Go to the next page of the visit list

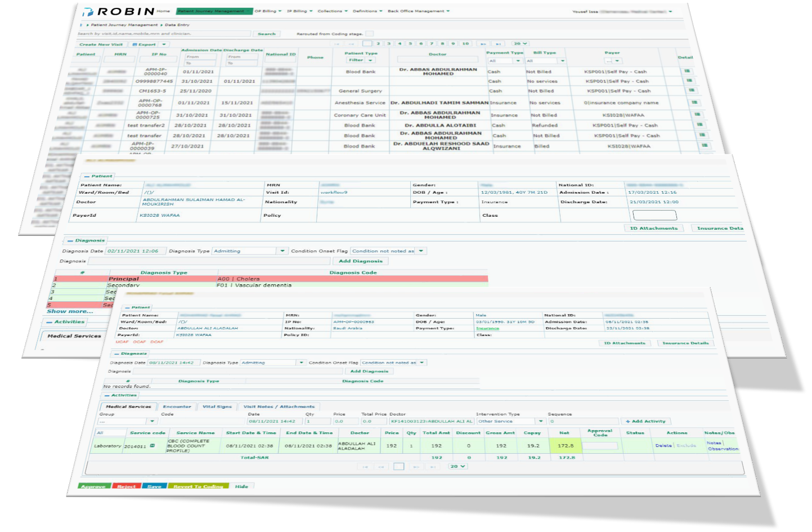(483, 43)
